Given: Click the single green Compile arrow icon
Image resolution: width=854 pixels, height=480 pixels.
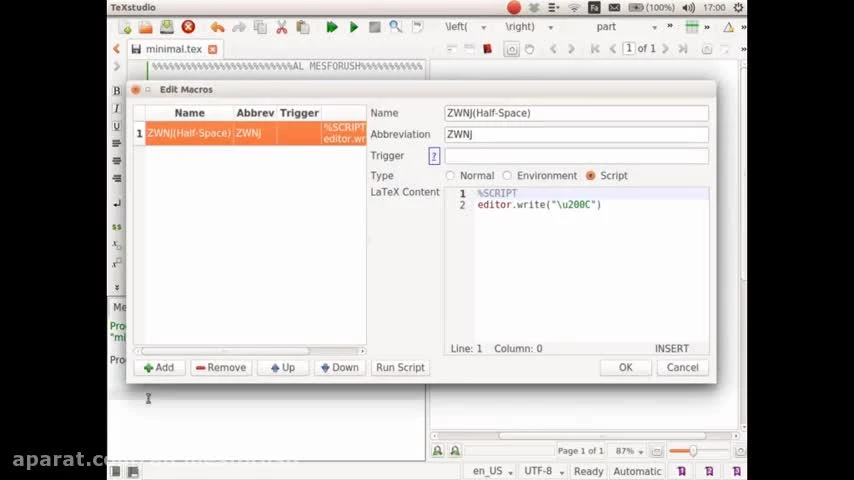Looking at the screenshot, I should tap(354, 27).
